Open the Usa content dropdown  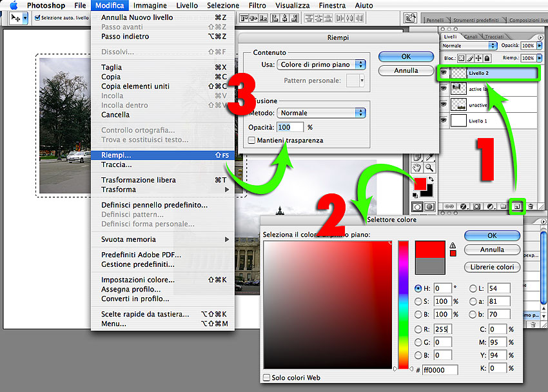(321, 64)
